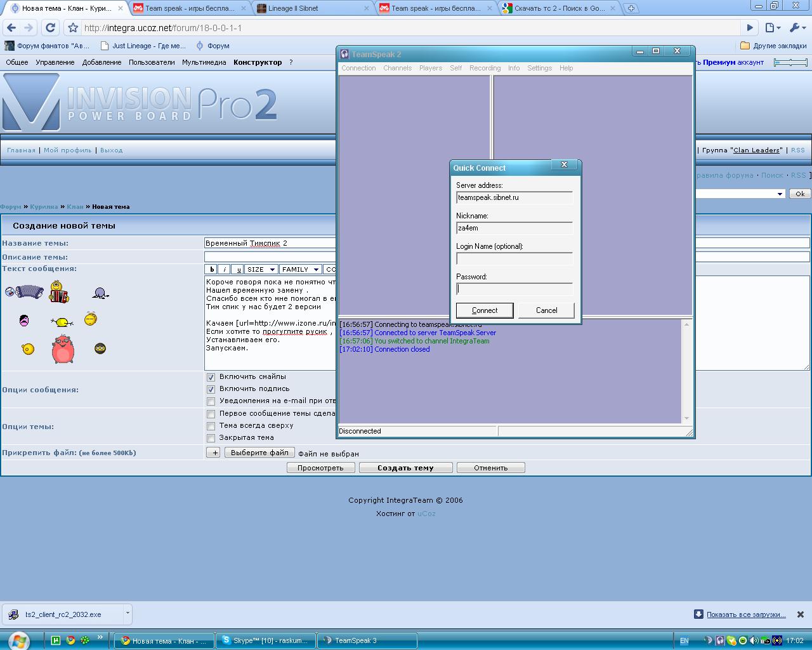Go back in Chrome browser

(x=11, y=28)
